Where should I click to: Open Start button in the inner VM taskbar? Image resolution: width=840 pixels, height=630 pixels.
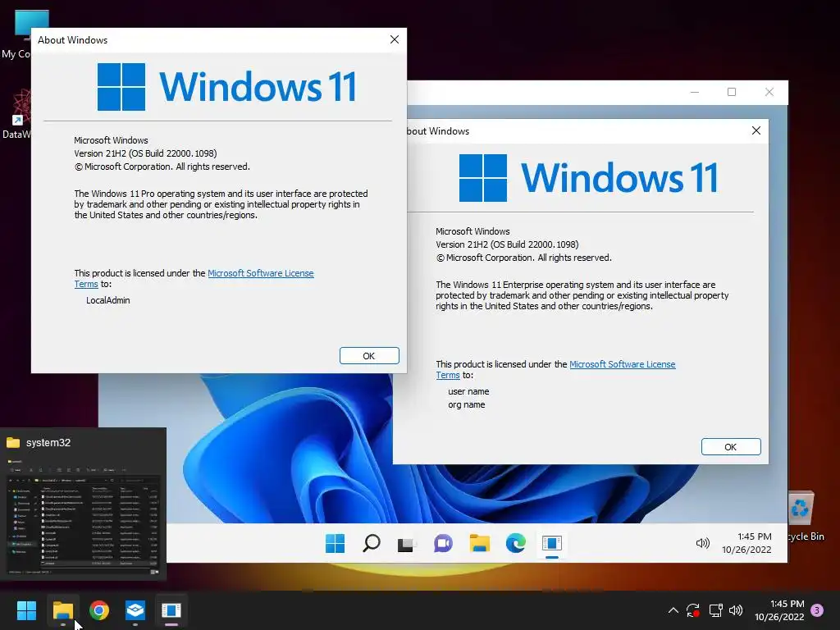tap(336, 543)
